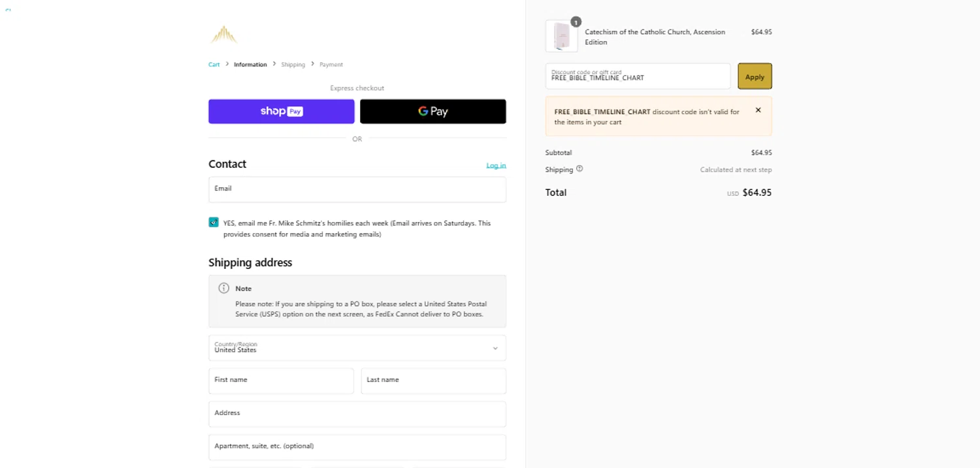Click the Log in link

click(x=496, y=166)
